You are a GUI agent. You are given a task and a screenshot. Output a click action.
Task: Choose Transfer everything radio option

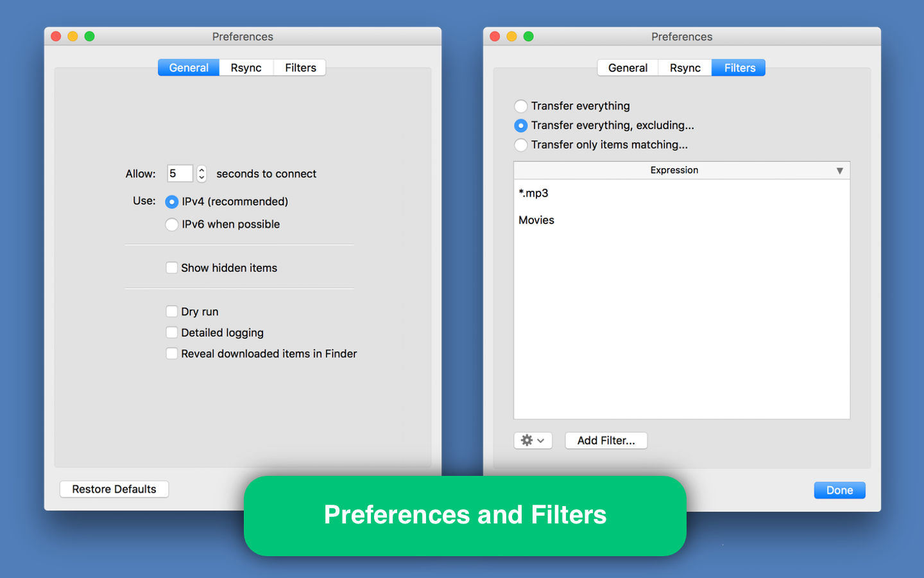point(521,106)
